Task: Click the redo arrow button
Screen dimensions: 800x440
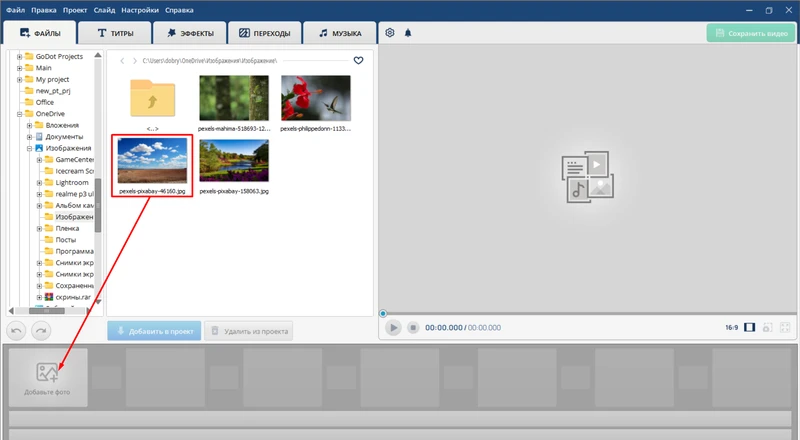Action: pyautogui.click(x=41, y=330)
